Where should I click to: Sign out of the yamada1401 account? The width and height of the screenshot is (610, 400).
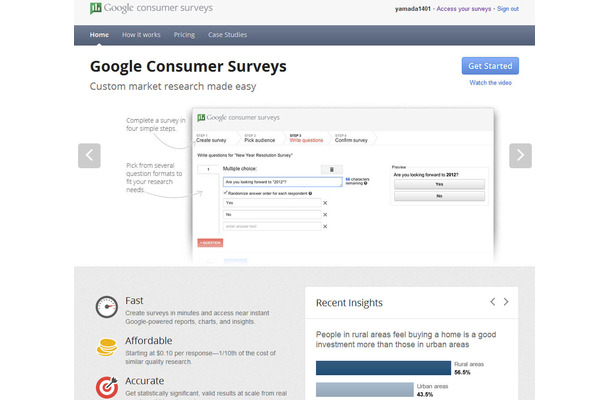(x=508, y=9)
